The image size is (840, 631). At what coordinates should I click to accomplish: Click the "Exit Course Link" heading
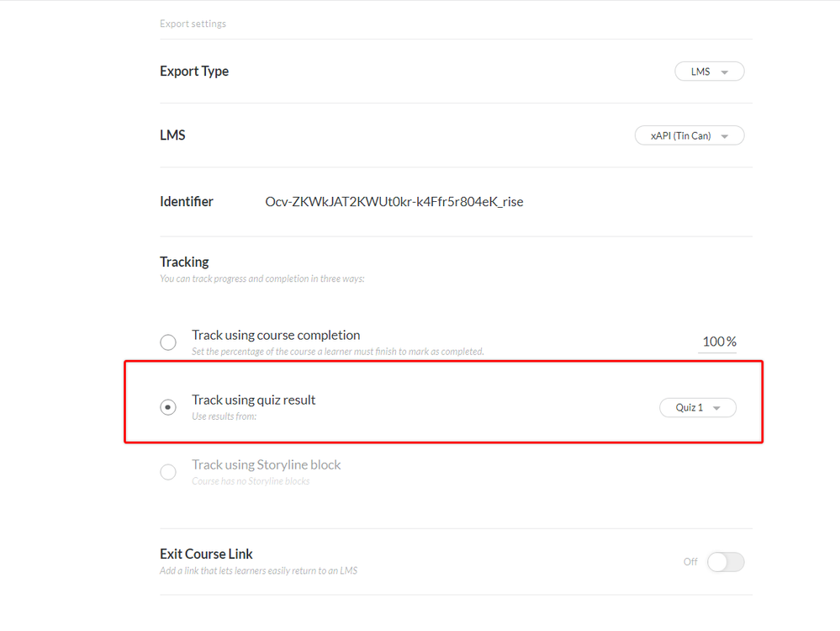click(x=206, y=554)
